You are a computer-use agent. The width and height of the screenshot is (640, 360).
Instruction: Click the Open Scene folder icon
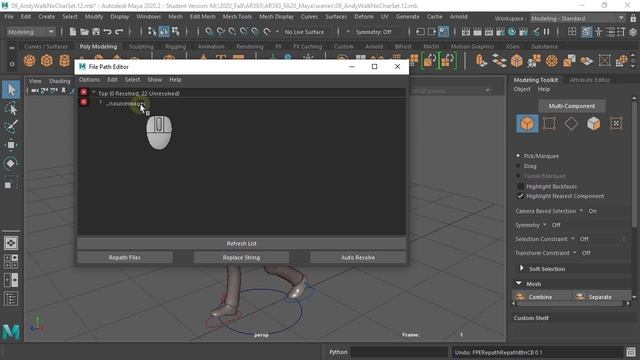(x=84, y=32)
